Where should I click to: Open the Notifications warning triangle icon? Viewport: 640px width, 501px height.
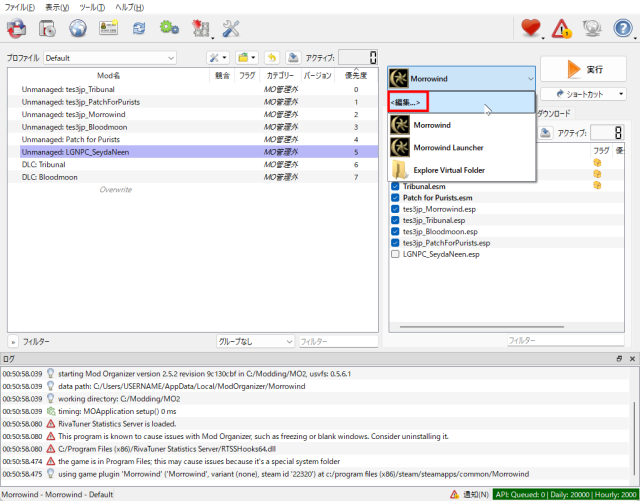(562, 29)
